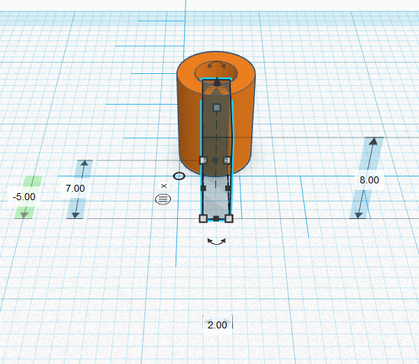This screenshot has width=419, height=364.
Task: Click the small x icon left of box
Action: coord(163,186)
